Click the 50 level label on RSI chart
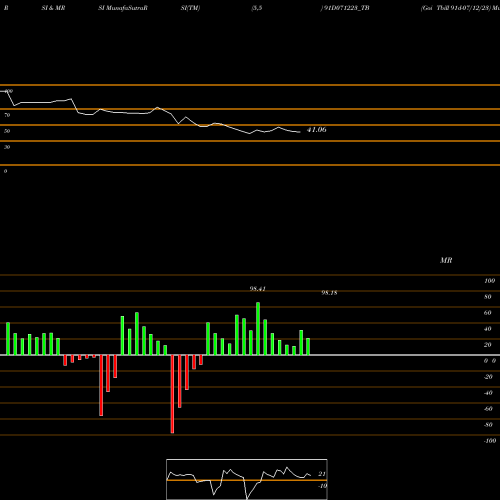This screenshot has width=500, height=500. 7,131
